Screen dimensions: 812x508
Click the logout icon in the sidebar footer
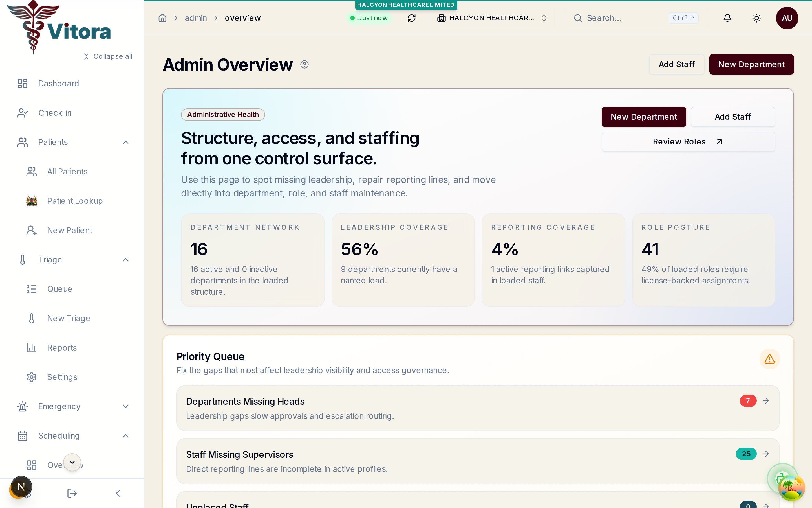[x=72, y=493]
